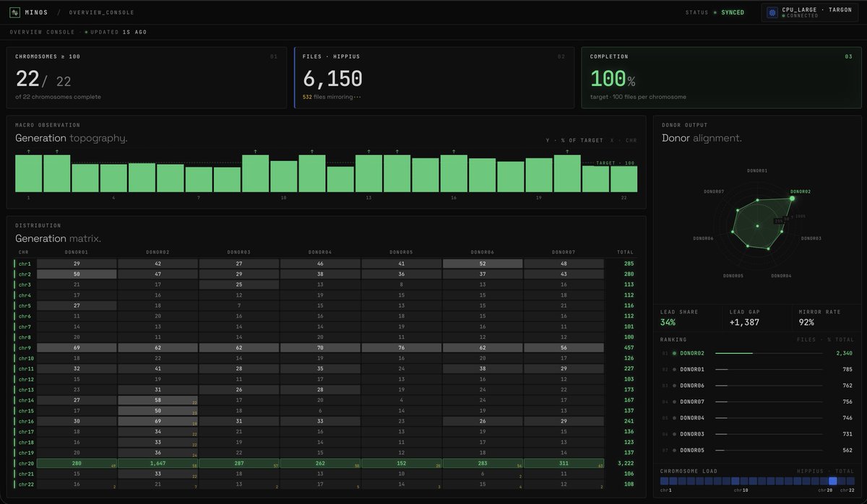Click the overflow arrow above bar 1
The height and width of the screenshot is (504, 867).
click(29, 152)
